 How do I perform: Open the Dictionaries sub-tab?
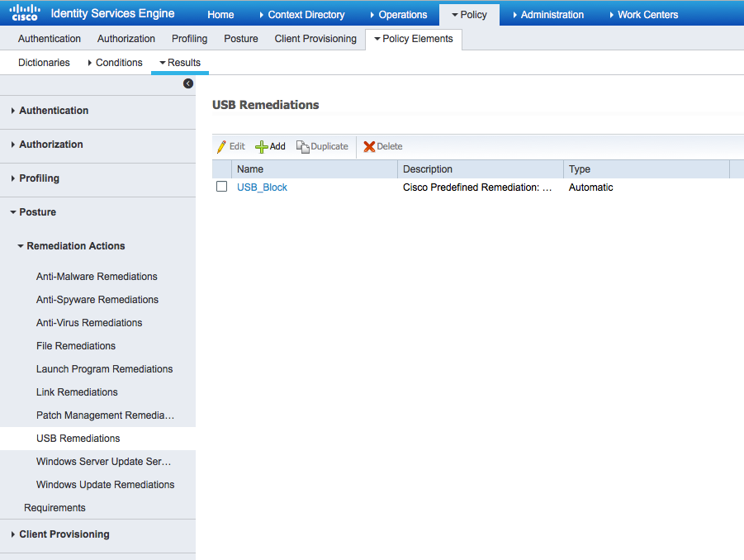tap(44, 63)
